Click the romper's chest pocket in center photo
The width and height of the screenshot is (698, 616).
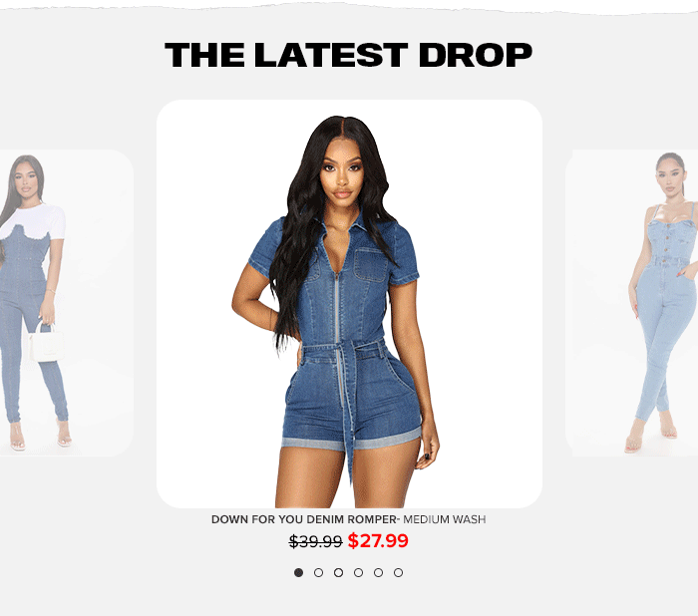370,265
